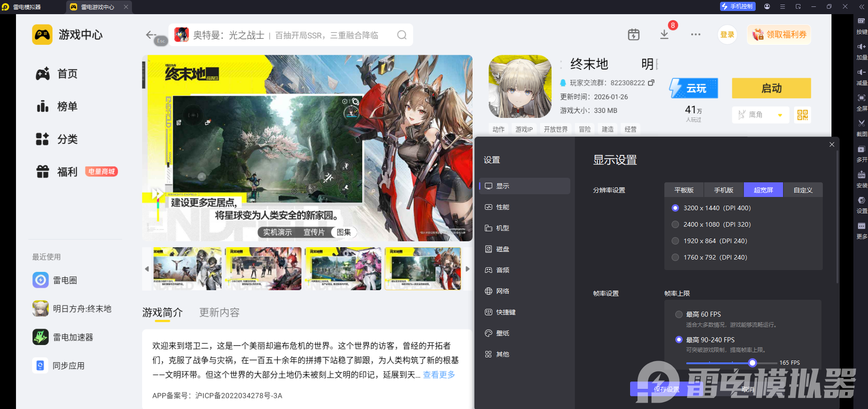Show more tools (更多) in sidebar
The height and width of the screenshot is (409, 868).
tap(861, 226)
